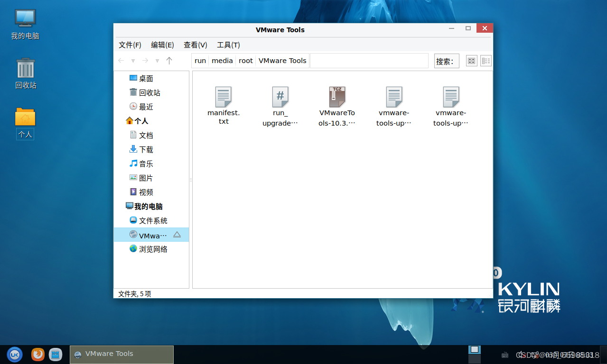Jump to the root folder in path bar
The height and width of the screenshot is (364, 607).
click(x=246, y=61)
